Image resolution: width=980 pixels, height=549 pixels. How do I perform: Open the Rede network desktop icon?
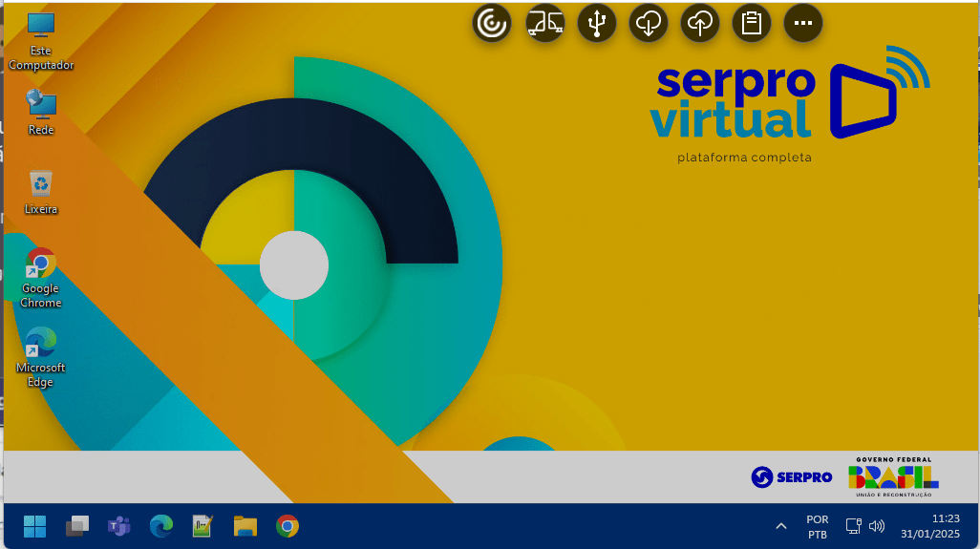click(41, 113)
